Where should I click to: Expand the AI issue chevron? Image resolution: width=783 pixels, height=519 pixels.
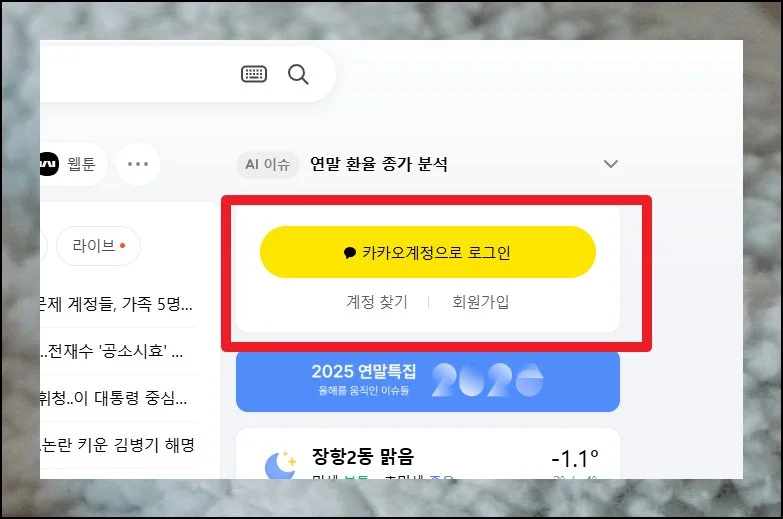pyautogui.click(x=611, y=164)
